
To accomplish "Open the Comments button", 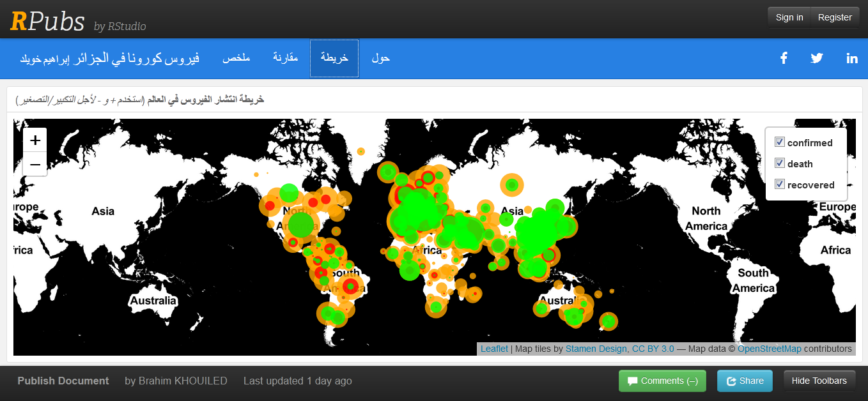I will [x=662, y=381].
